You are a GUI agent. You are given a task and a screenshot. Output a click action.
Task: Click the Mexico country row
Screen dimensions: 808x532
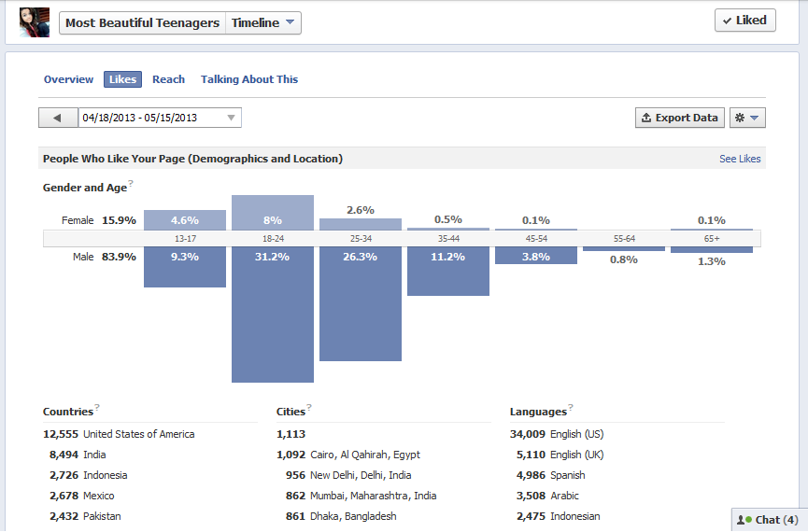82,496
